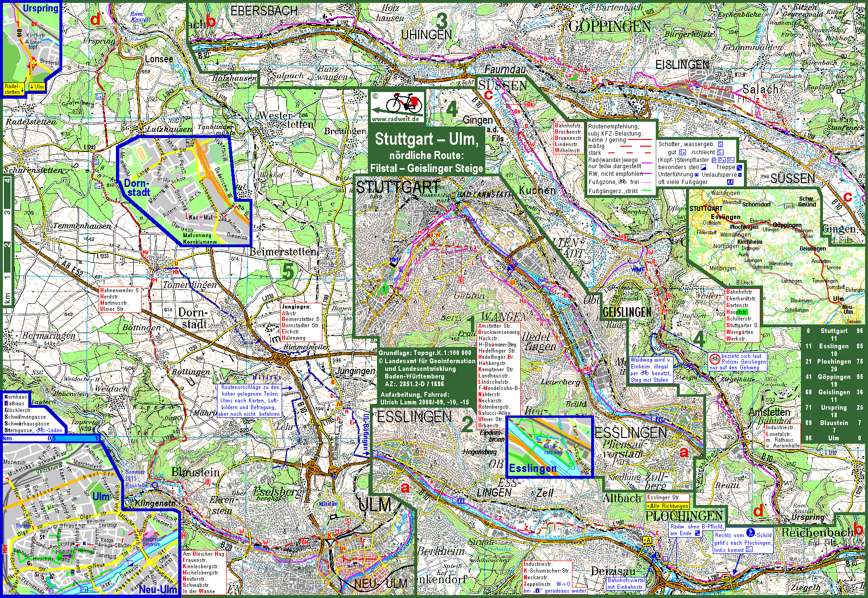Click the Unterführung symbol in legend
The width and height of the screenshot is (868, 598).
tap(697, 175)
